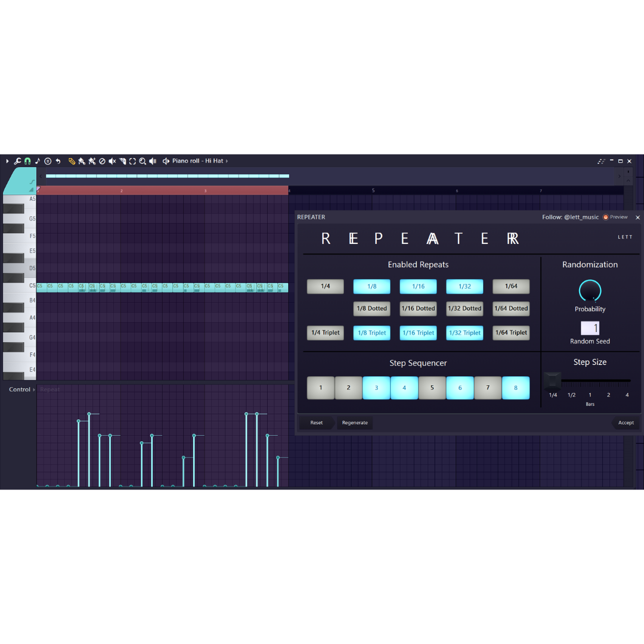Click the triangle icon at the teal tab corner
This screenshot has height=644, width=644.
(x=32, y=190)
